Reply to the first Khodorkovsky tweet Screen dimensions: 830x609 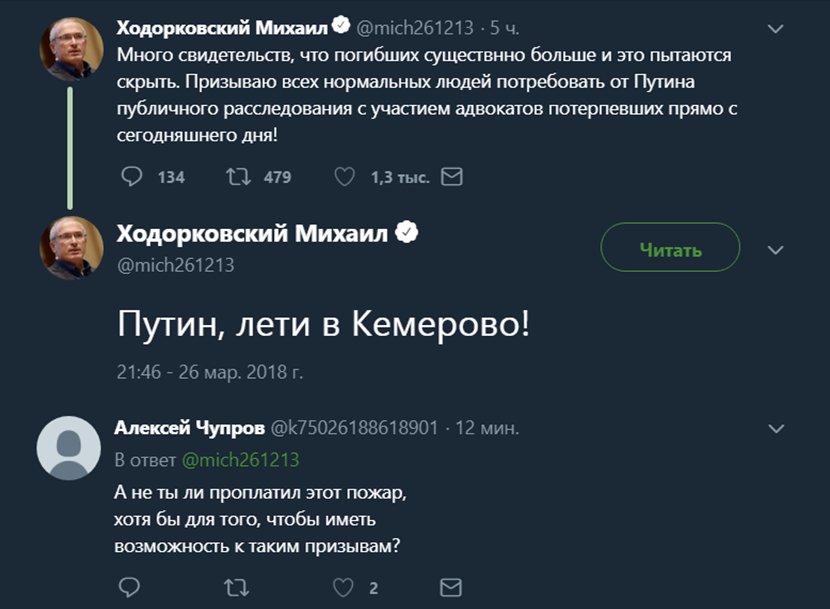click(x=132, y=177)
